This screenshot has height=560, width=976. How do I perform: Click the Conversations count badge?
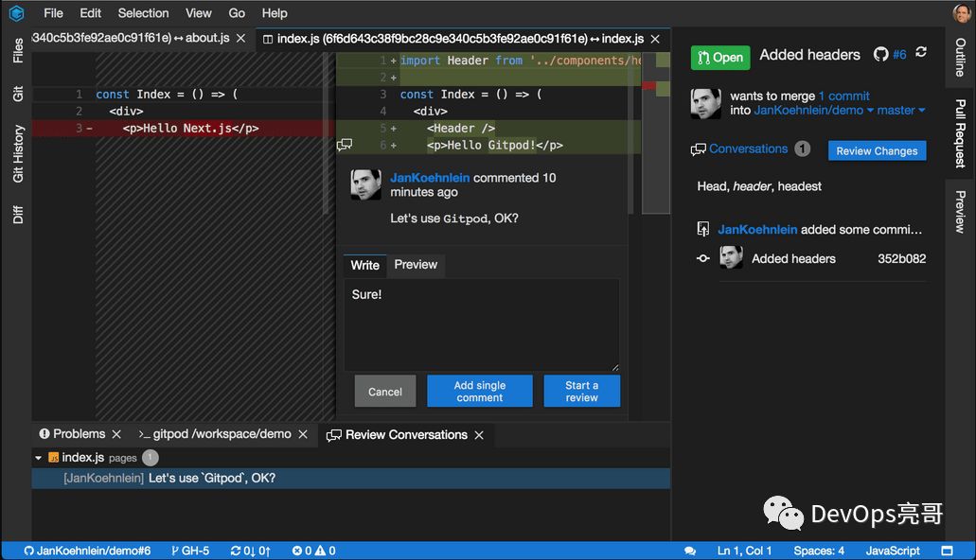803,149
